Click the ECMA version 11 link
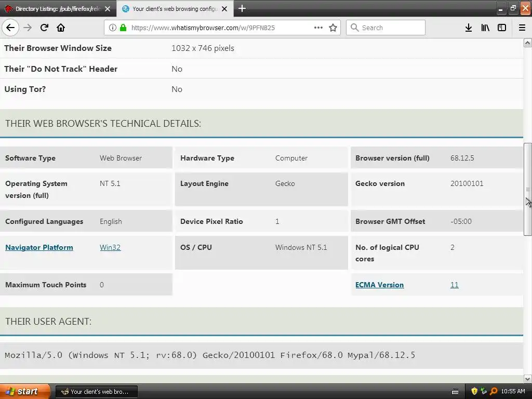The image size is (532, 399). 454,285
